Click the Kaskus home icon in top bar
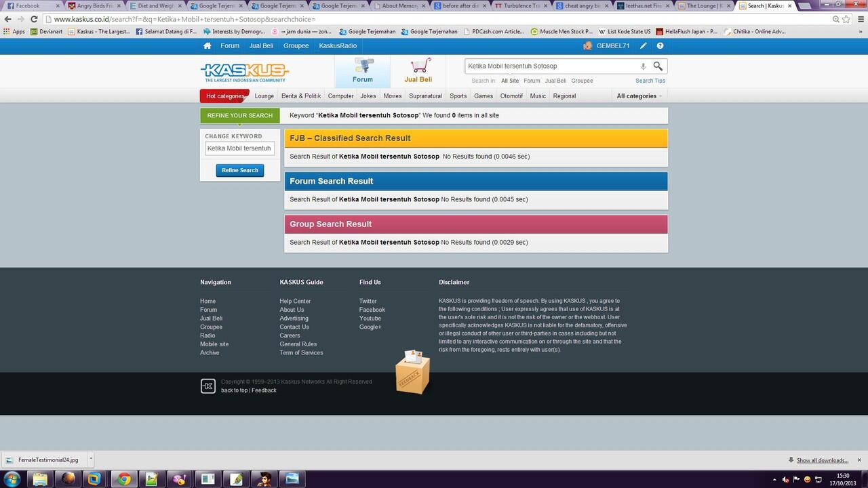Viewport: 868px width, 488px height. (x=208, y=45)
